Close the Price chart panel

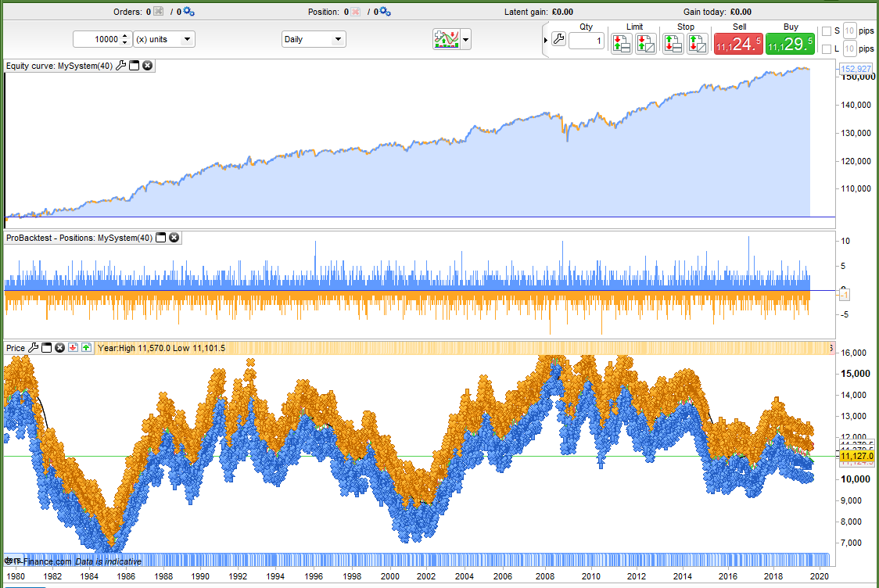click(59, 347)
